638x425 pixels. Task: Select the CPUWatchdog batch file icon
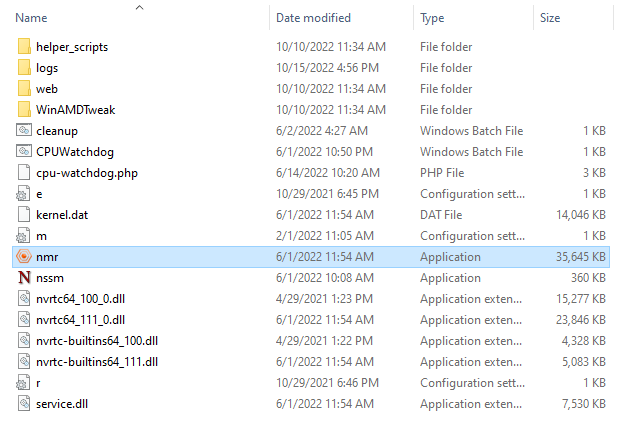click(x=24, y=152)
